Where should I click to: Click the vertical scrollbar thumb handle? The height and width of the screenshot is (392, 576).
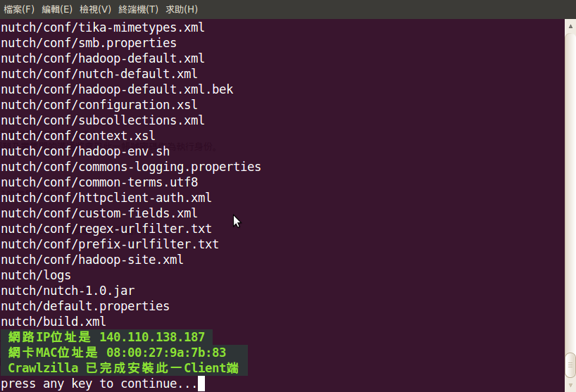point(570,365)
